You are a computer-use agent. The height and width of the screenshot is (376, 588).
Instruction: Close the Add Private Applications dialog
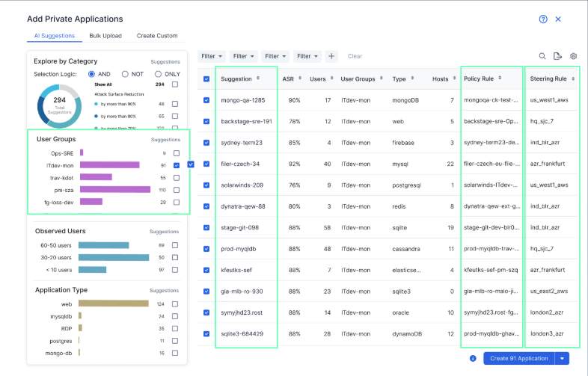(x=558, y=19)
